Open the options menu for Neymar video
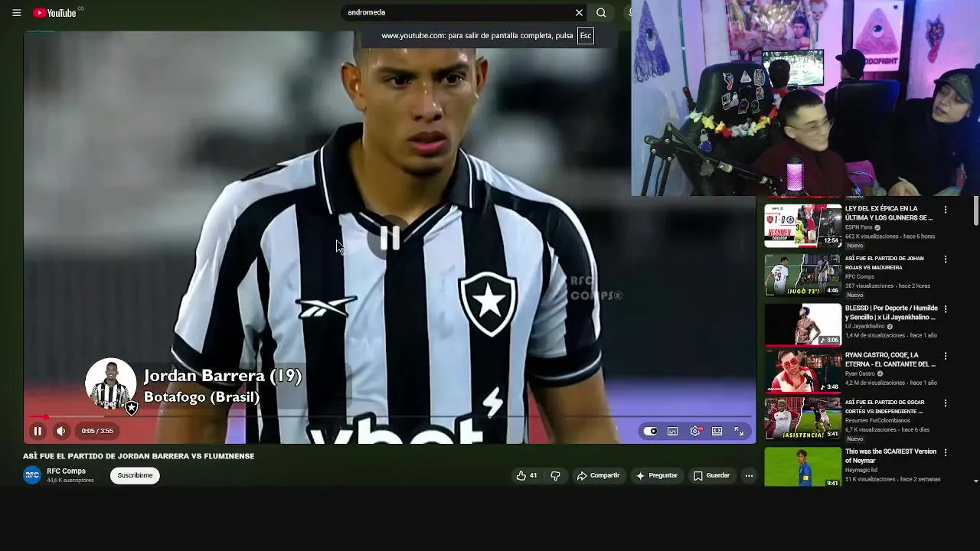Screen dimensions: 980x551 pyautogui.click(x=946, y=452)
